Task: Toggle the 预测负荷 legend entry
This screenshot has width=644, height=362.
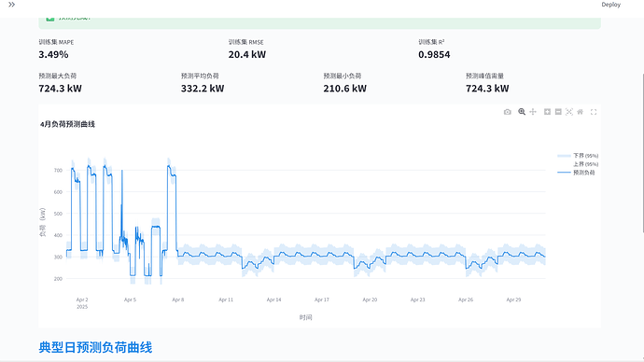Action: pyautogui.click(x=576, y=173)
